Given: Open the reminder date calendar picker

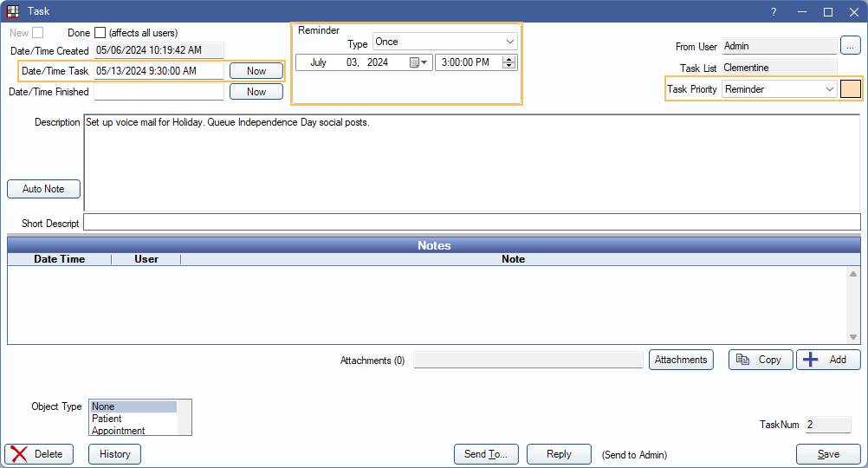Looking at the screenshot, I should coord(418,62).
